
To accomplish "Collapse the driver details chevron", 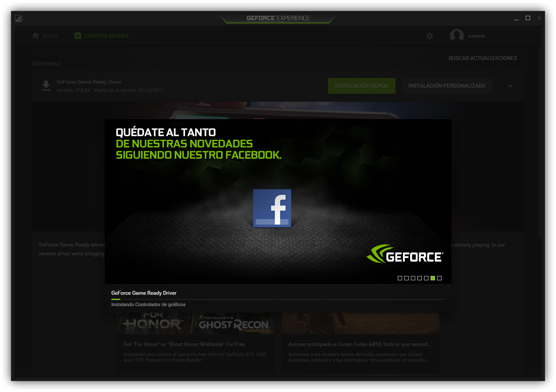I will [x=510, y=86].
